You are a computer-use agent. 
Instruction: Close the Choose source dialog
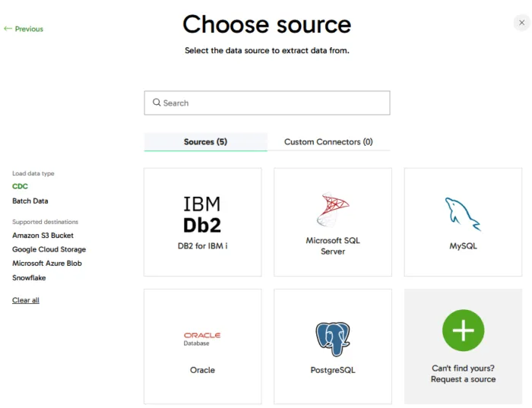click(522, 23)
